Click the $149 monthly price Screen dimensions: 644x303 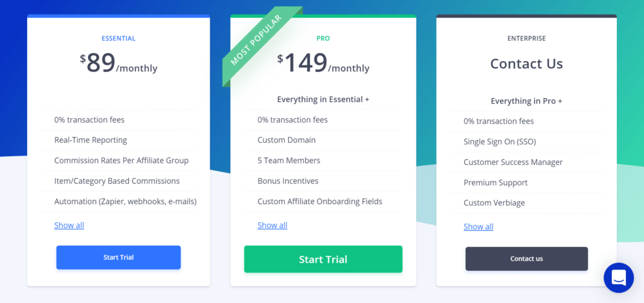tap(323, 64)
